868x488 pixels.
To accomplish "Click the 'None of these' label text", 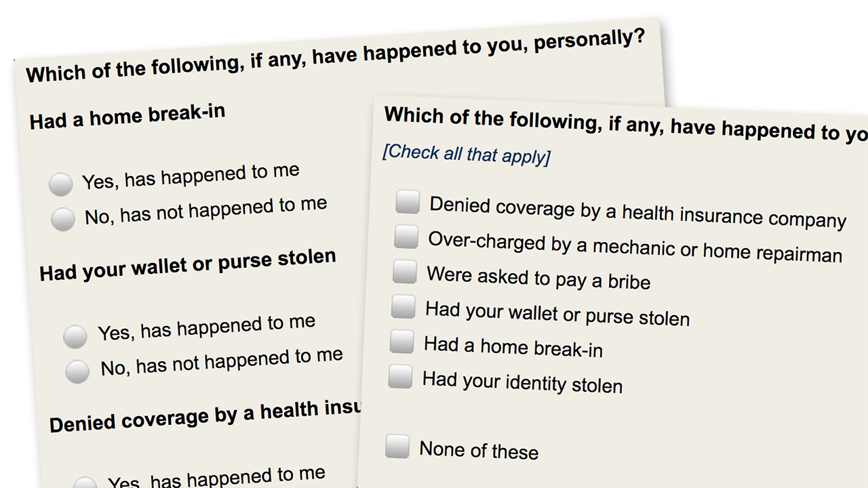I will (479, 450).
